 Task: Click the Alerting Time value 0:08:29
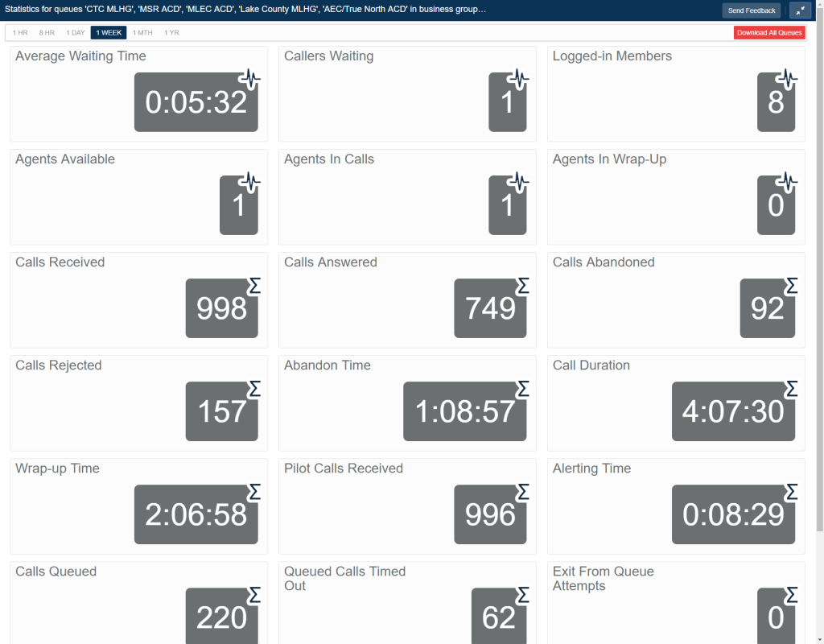(733, 514)
